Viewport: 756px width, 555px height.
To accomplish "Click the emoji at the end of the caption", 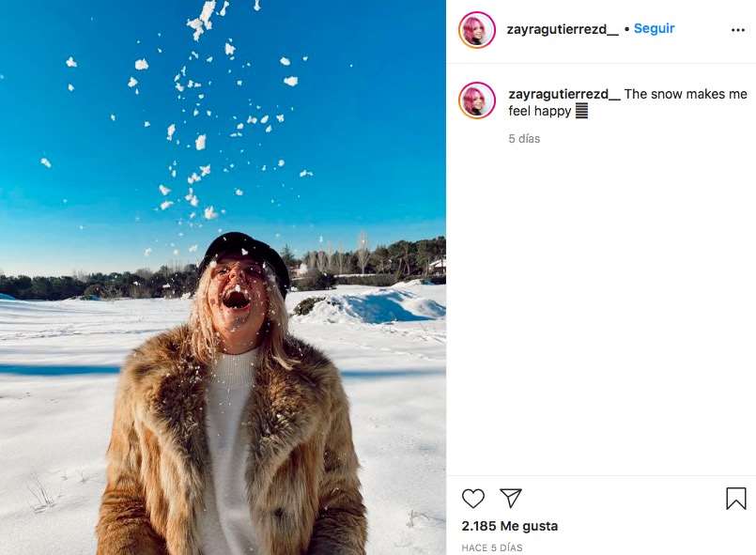I will 581,112.
